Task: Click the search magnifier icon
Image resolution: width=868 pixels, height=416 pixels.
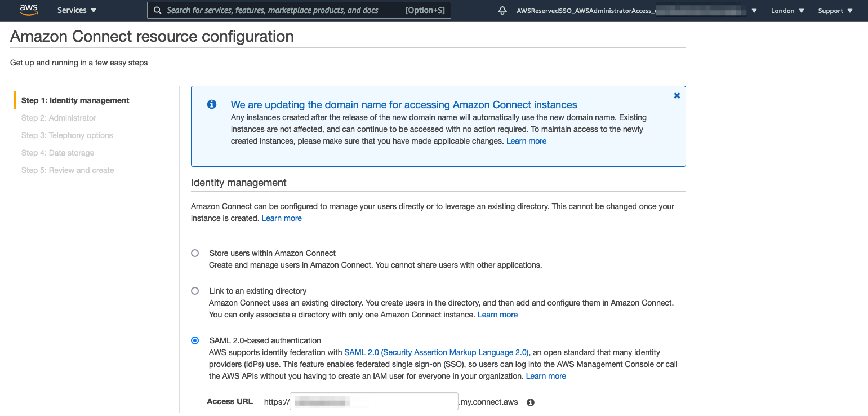Action: tap(157, 10)
